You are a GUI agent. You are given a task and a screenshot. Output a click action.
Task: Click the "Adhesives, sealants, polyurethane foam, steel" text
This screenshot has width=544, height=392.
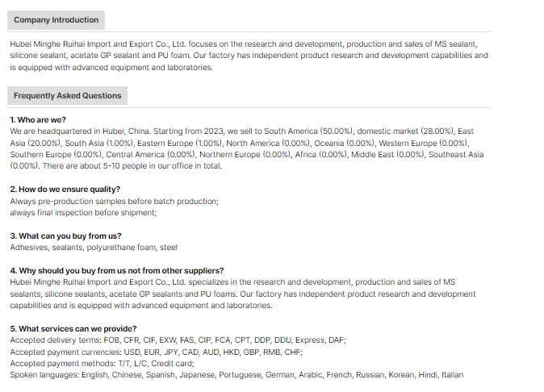[x=94, y=248]
